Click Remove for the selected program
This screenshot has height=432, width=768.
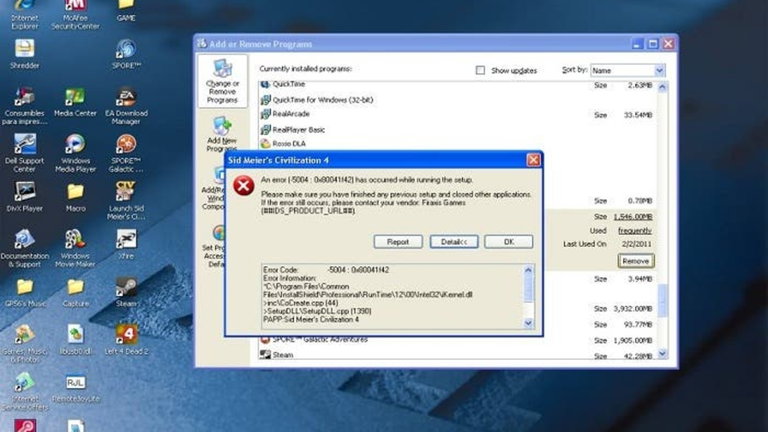[636, 261]
